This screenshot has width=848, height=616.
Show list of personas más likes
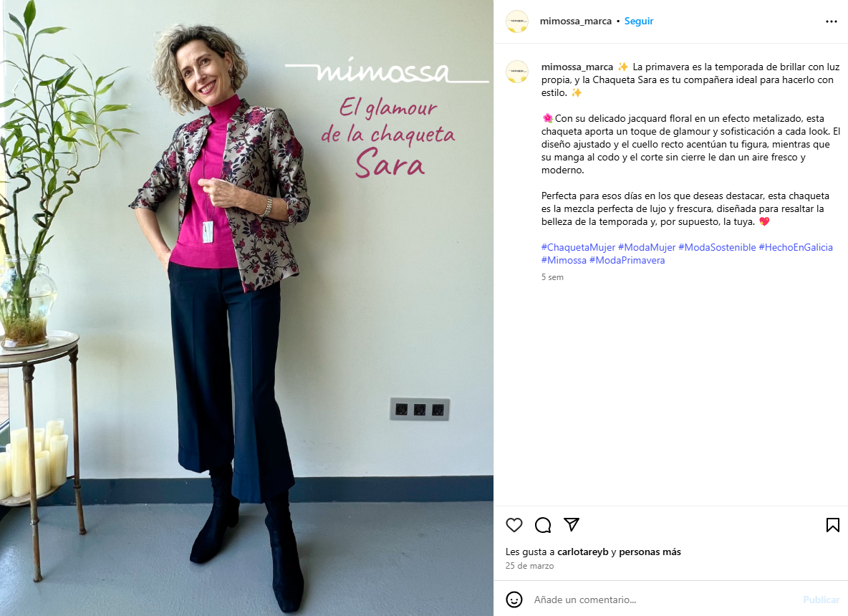tap(650, 552)
